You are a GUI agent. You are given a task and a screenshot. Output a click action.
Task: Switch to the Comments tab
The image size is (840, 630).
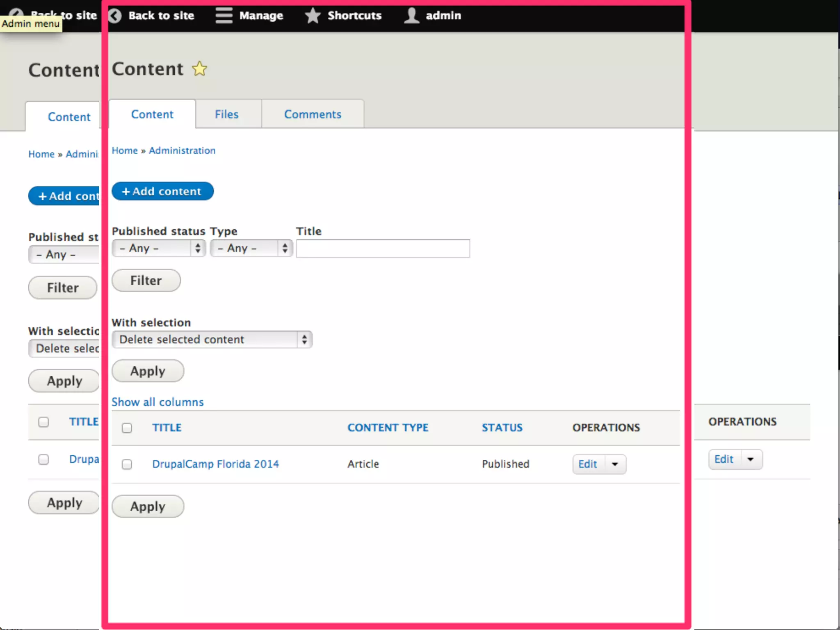(x=313, y=114)
